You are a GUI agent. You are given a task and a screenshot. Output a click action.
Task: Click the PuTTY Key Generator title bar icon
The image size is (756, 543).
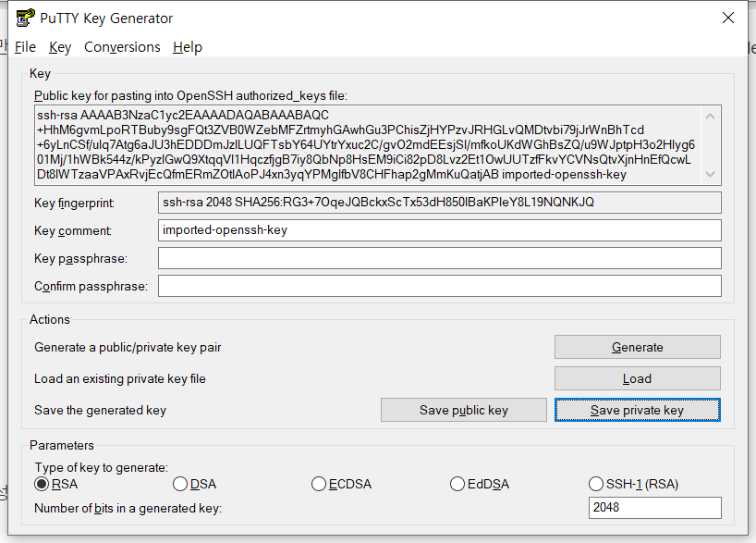[25, 18]
